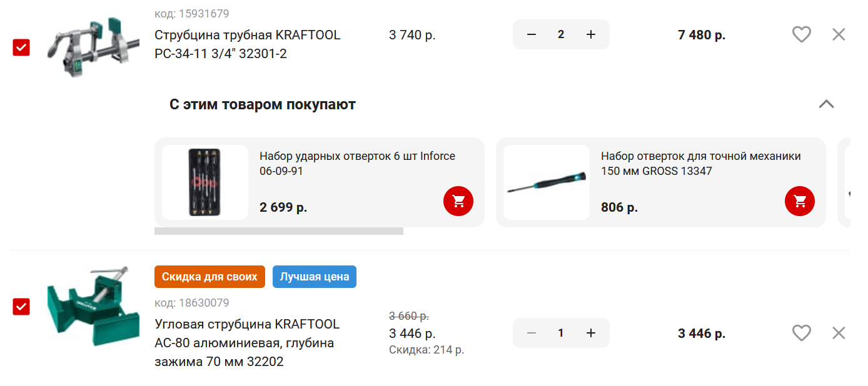The height and width of the screenshot is (386, 868).
Task: Increase quantity of corner clamp AC-80
Action: point(590,333)
